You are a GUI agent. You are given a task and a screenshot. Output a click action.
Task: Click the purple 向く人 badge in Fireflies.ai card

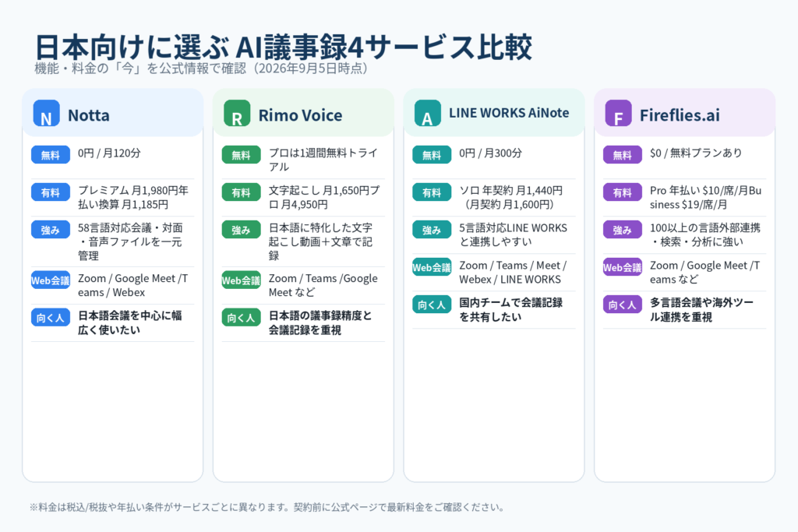pyautogui.click(x=623, y=305)
